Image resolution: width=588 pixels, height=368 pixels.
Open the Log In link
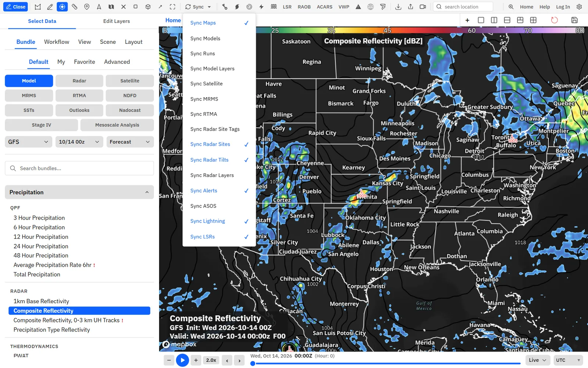(x=563, y=7)
